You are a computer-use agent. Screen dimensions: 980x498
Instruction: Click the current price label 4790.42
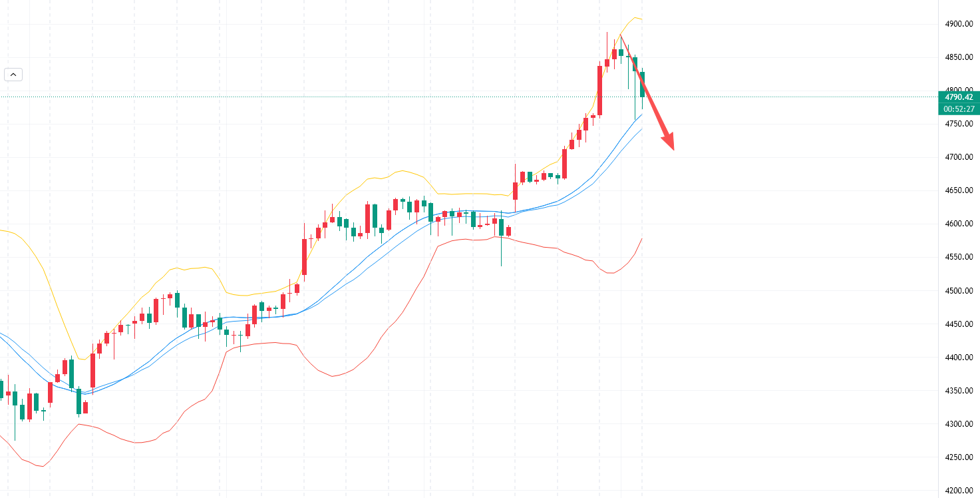pyautogui.click(x=959, y=97)
